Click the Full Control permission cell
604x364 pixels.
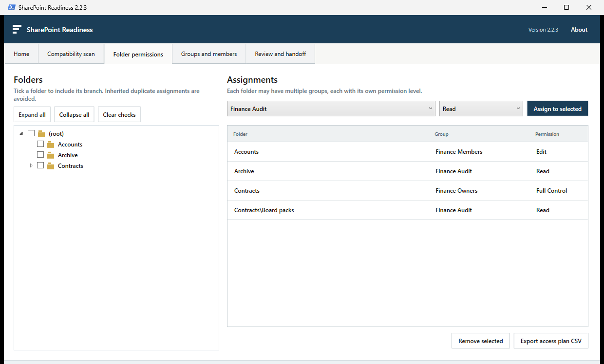click(x=551, y=191)
